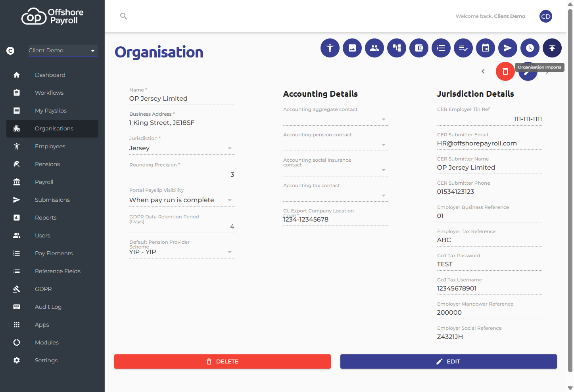574x392 pixels.
Task: Open the Client Demo organisation selector
Action: click(63, 50)
